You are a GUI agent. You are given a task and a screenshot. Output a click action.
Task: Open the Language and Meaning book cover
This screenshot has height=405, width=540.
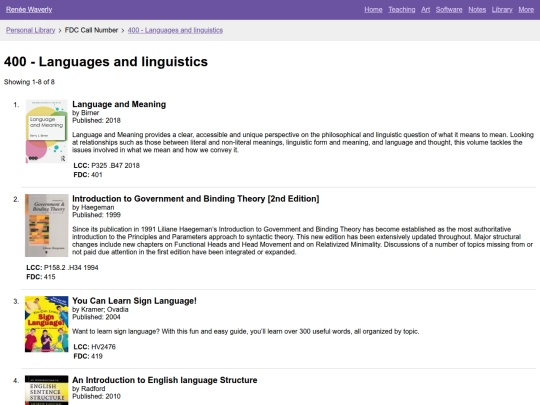point(46,132)
